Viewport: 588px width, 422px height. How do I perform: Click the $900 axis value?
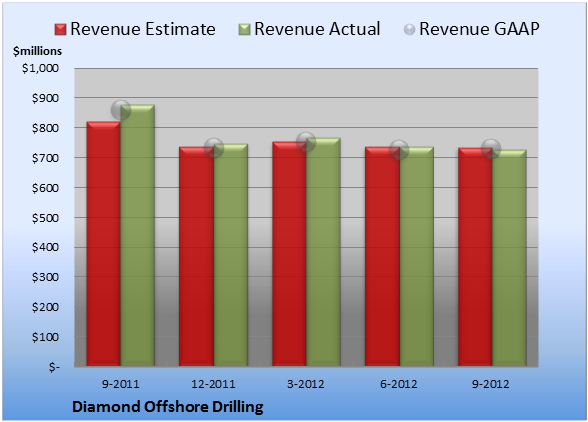point(45,98)
